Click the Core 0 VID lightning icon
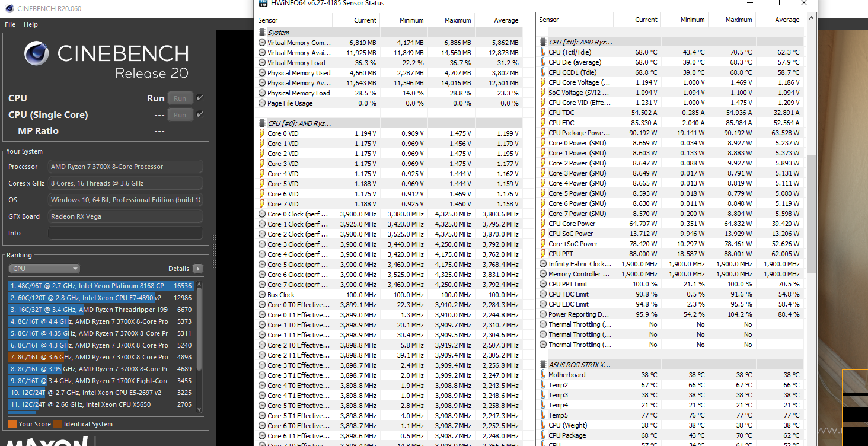 [x=262, y=133]
